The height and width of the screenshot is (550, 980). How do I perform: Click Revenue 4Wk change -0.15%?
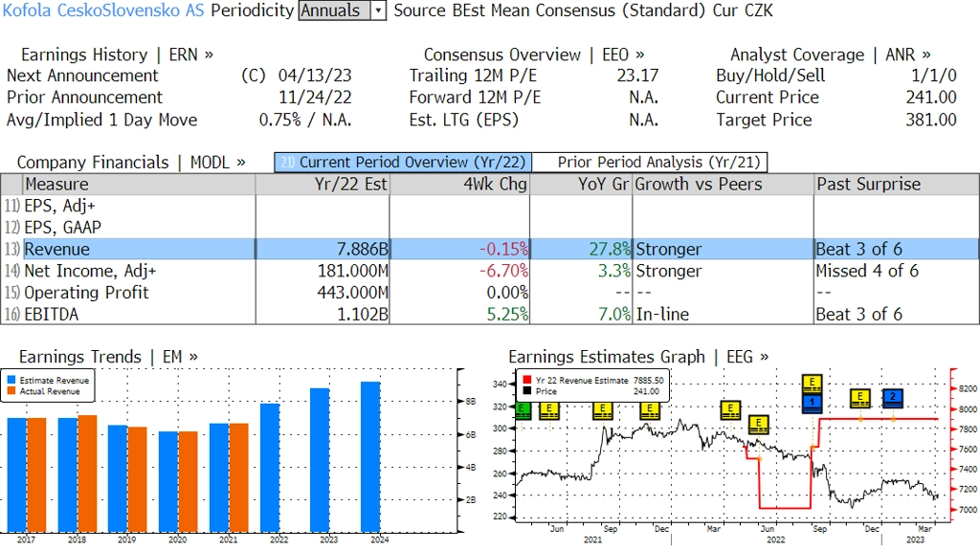503,250
